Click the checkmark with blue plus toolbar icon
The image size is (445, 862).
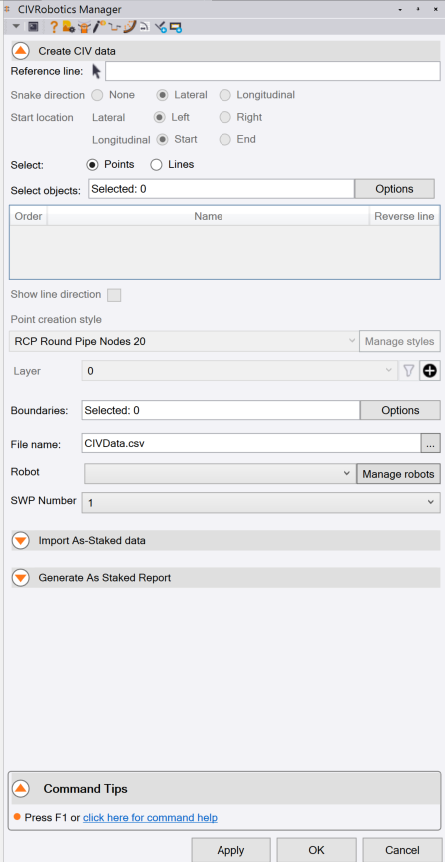point(161,26)
